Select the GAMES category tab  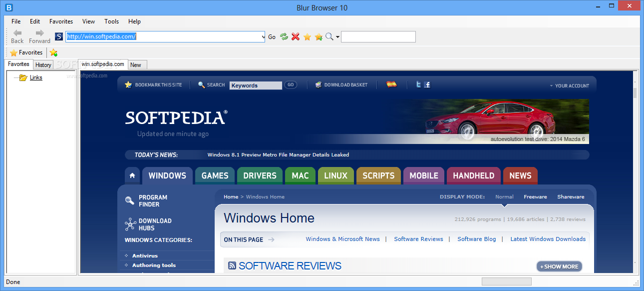tap(215, 175)
